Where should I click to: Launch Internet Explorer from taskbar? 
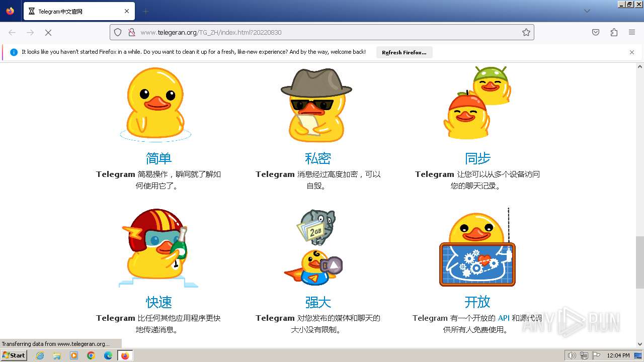[40, 355]
